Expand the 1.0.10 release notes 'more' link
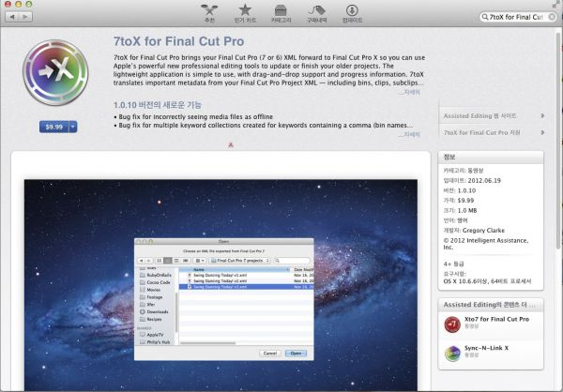Screen dimensions: 563x392 pyautogui.click(x=409, y=134)
